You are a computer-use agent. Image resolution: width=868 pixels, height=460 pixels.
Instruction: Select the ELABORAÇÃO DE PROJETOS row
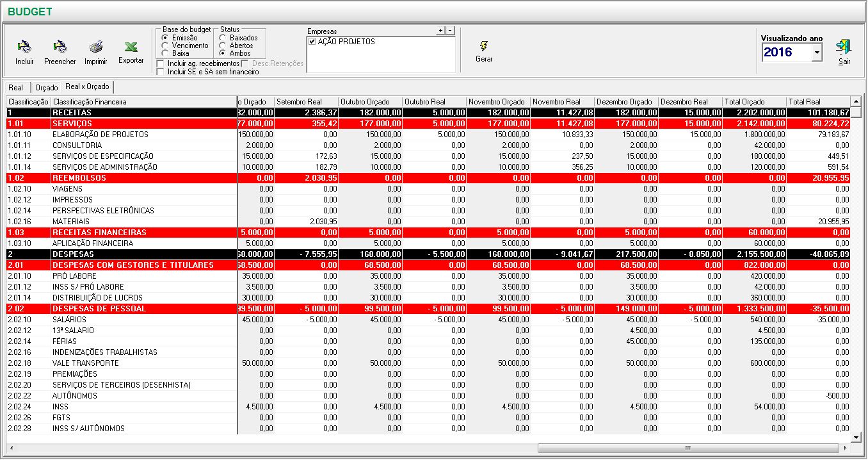[x=100, y=135]
